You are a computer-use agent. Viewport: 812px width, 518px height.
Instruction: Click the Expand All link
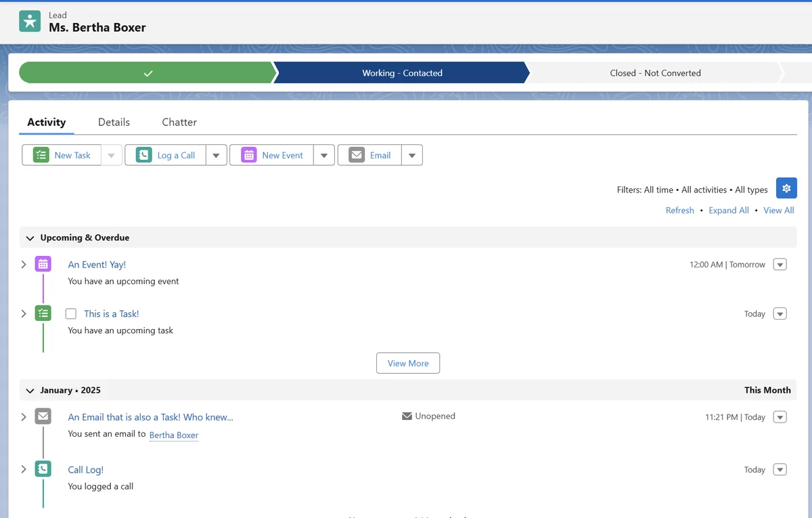[x=729, y=211]
